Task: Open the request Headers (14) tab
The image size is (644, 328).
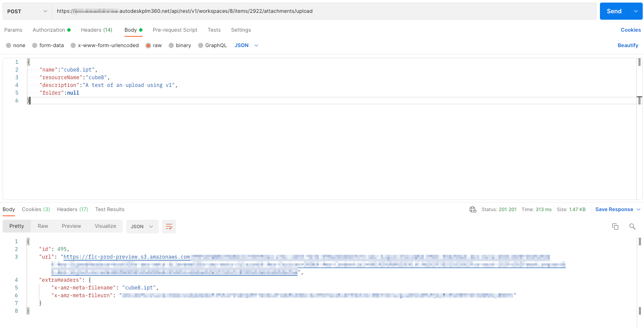Action: click(x=97, y=30)
